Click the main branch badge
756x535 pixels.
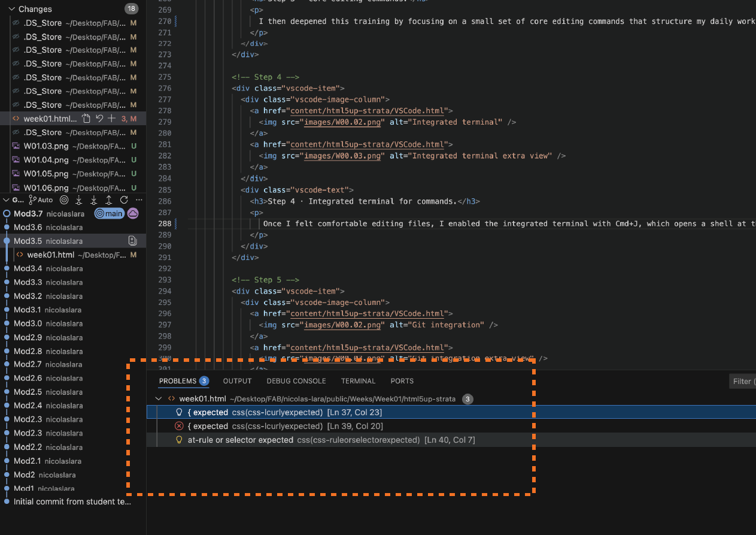click(x=110, y=213)
